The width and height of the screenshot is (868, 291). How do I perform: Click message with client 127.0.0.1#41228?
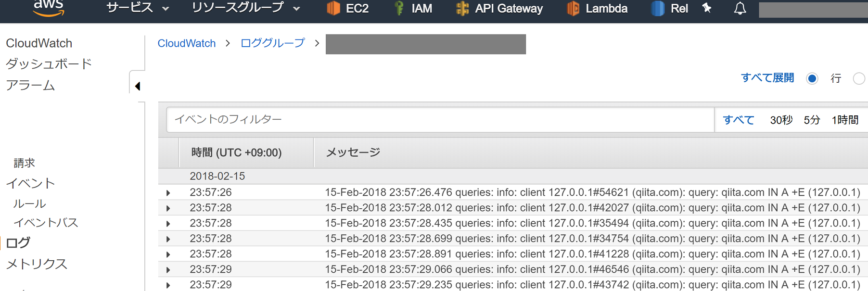[592, 254]
